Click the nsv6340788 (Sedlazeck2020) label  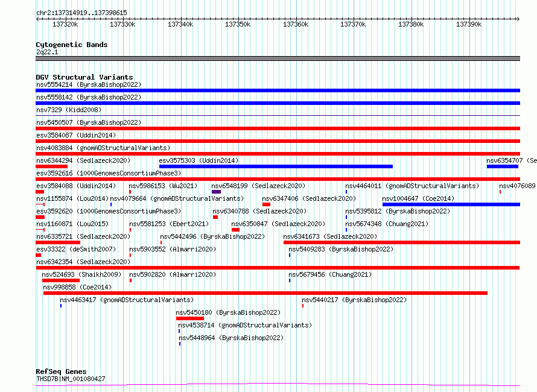tap(259, 211)
